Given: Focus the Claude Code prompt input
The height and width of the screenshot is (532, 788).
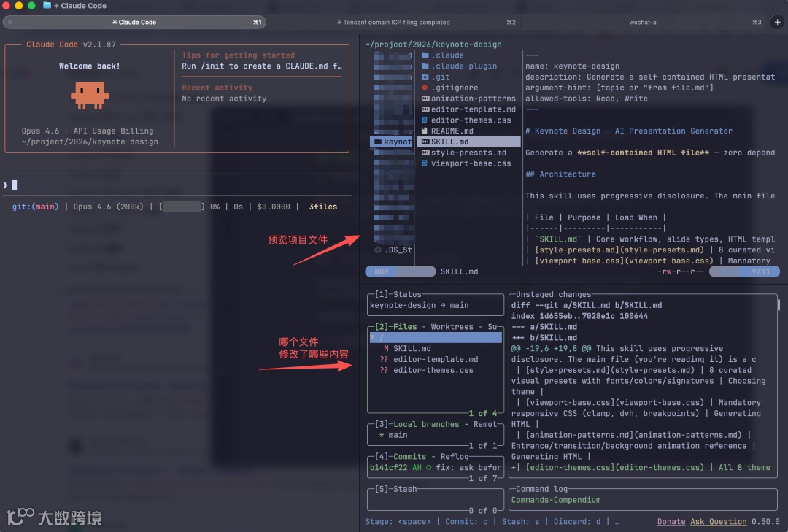Looking at the screenshot, I should click(177, 185).
